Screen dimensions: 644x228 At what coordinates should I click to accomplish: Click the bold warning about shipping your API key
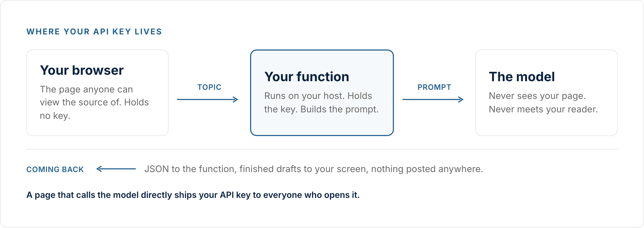tap(193, 195)
